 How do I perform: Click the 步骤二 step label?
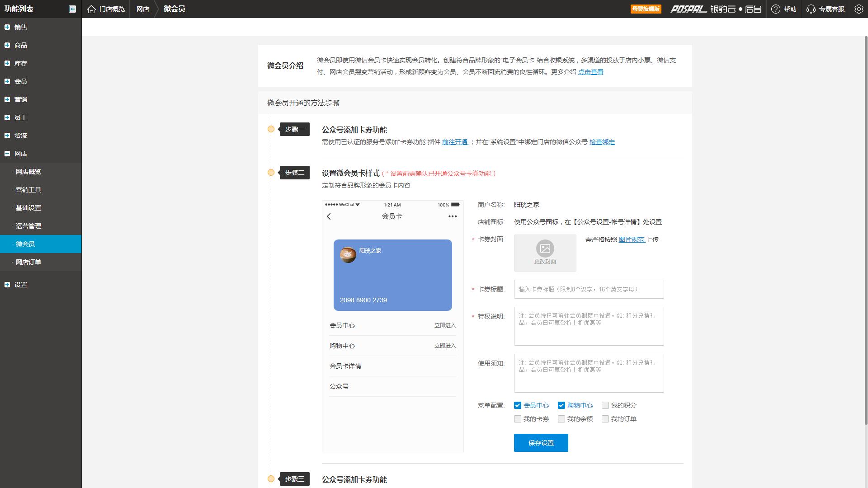click(x=295, y=173)
